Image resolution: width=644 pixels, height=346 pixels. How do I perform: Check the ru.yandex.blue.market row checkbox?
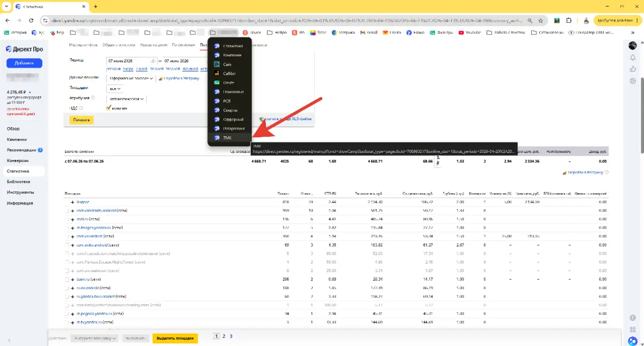click(x=67, y=297)
